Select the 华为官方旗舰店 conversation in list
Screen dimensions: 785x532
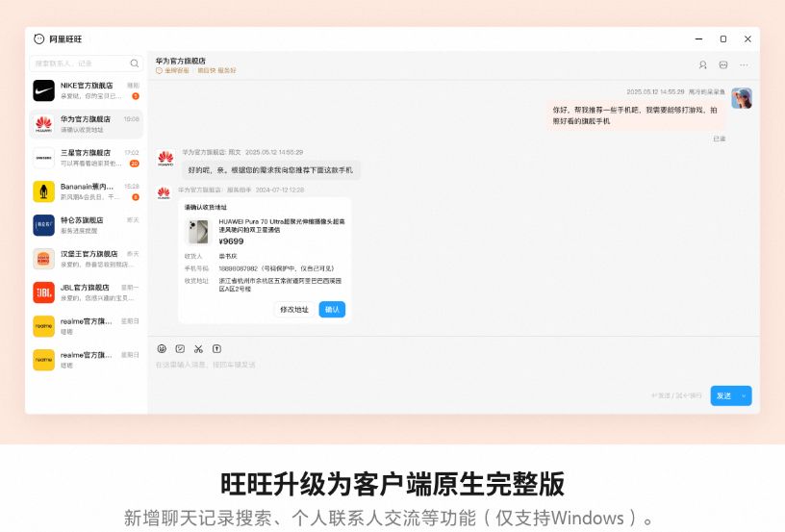(87, 124)
